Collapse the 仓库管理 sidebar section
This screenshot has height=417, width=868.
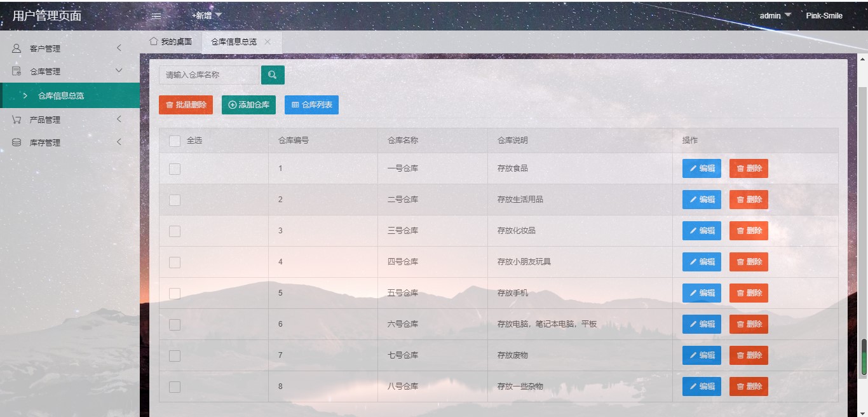coord(118,71)
